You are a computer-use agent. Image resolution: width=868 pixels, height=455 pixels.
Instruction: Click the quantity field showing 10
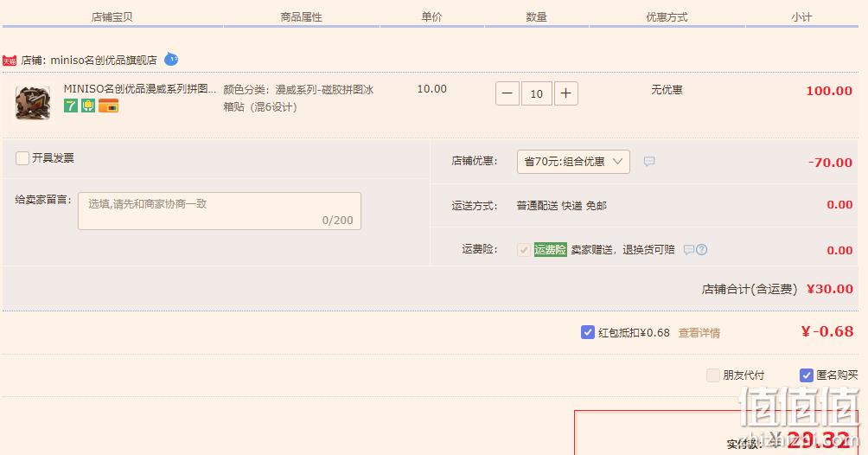(x=536, y=93)
